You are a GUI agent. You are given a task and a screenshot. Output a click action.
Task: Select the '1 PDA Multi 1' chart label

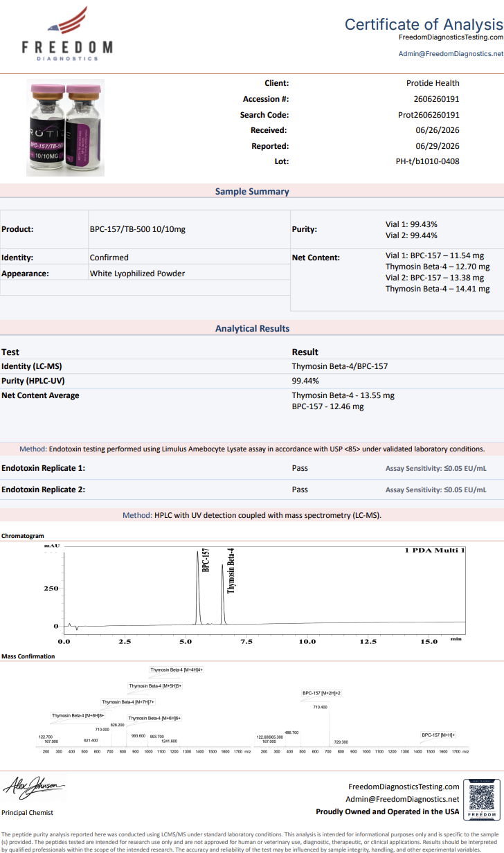click(x=435, y=550)
